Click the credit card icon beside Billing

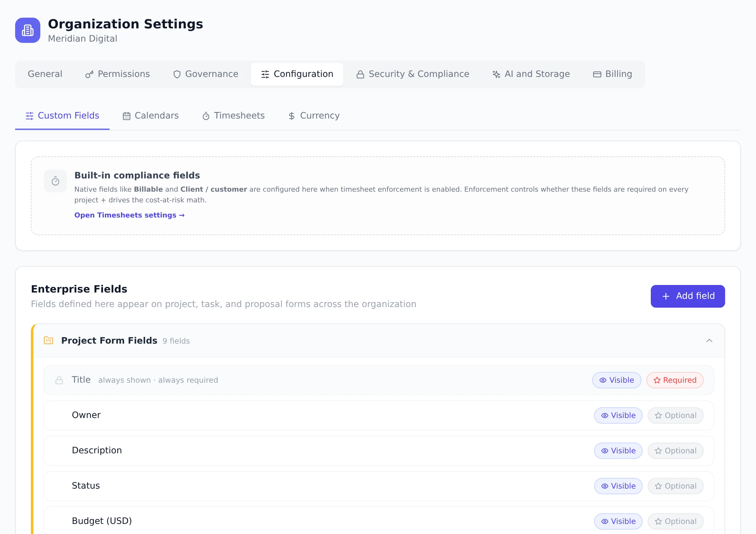pyautogui.click(x=597, y=74)
